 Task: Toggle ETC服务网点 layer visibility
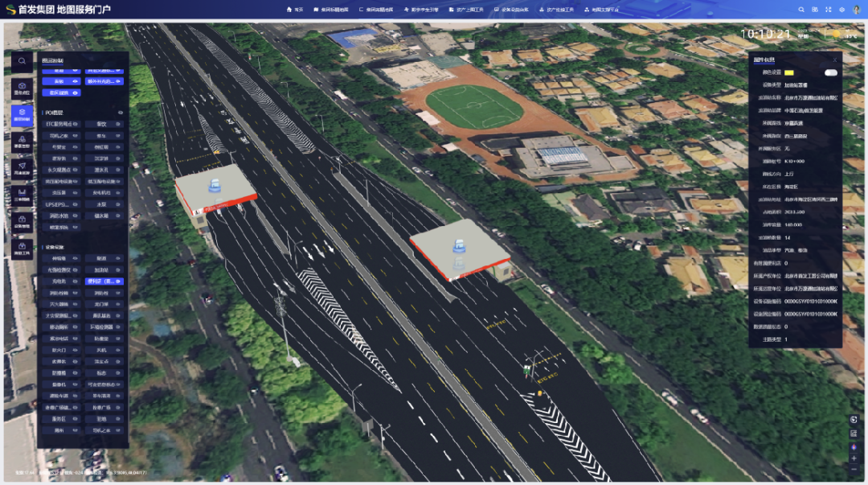(x=76, y=124)
